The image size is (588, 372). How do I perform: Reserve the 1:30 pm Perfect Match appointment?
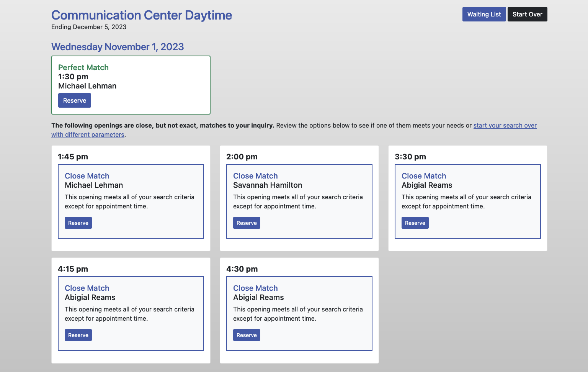(x=74, y=100)
